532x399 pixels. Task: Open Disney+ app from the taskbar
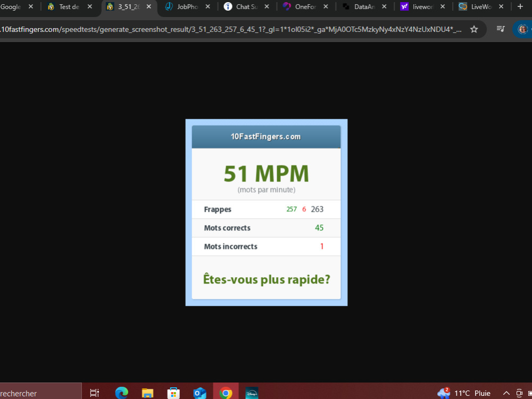[x=252, y=393]
